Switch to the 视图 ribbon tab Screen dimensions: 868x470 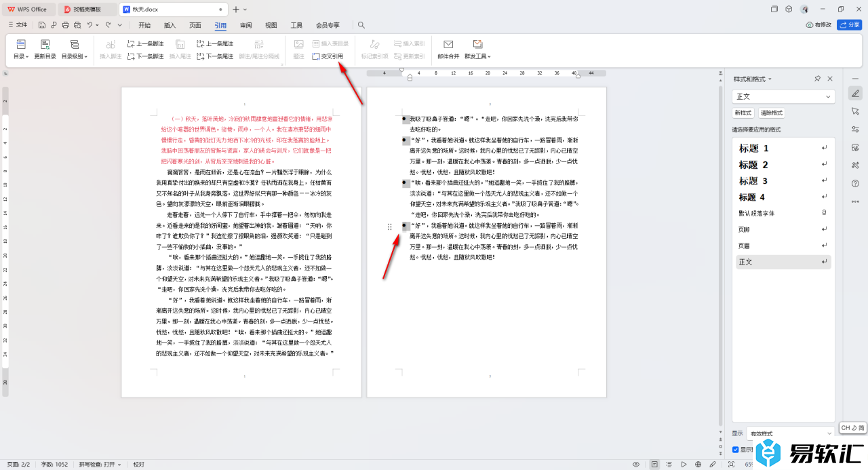coord(271,25)
